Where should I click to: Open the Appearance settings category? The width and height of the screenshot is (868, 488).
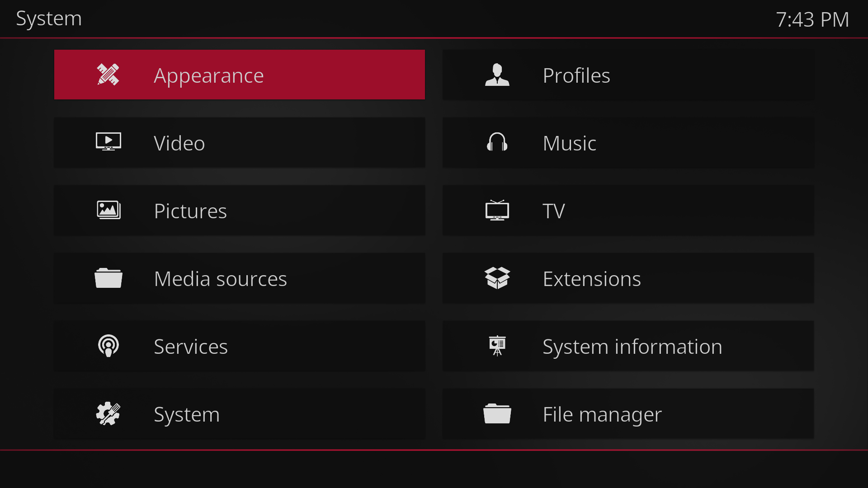(208, 75)
